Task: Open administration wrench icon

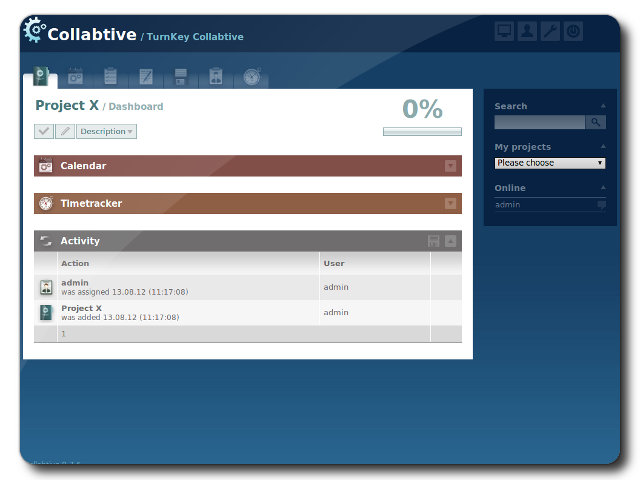Action: [x=550, y=32]
